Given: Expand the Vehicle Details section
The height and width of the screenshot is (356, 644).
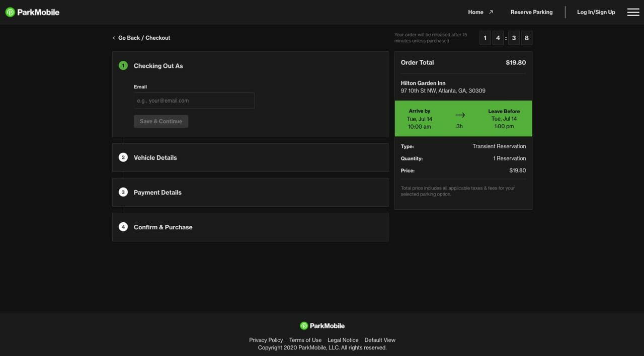Looking at the screenshot, I should tap(250, 157).
